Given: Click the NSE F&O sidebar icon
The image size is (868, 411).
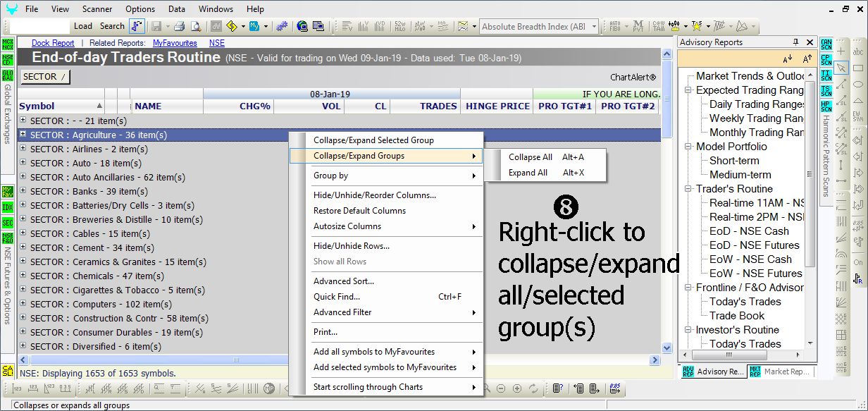Looking at the screenshot, I should 8,238.
